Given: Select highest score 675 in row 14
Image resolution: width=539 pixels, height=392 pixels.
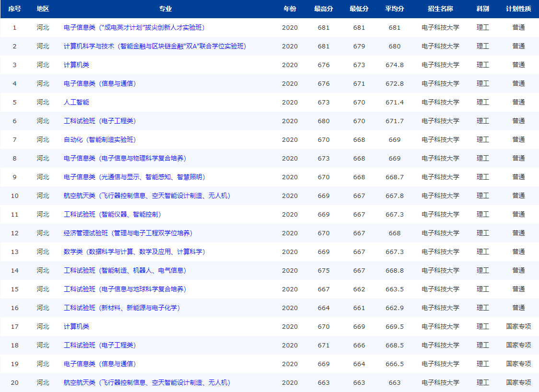Looking at the screenshot, I should [324, 270].
